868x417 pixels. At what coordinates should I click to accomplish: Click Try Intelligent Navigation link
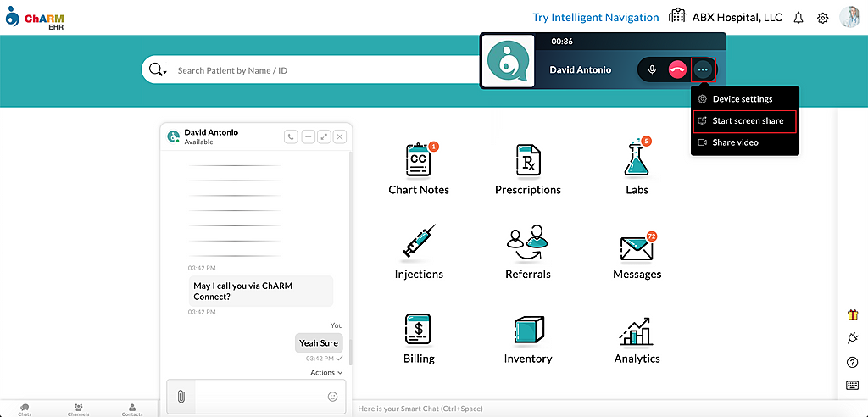coord(595,17)
